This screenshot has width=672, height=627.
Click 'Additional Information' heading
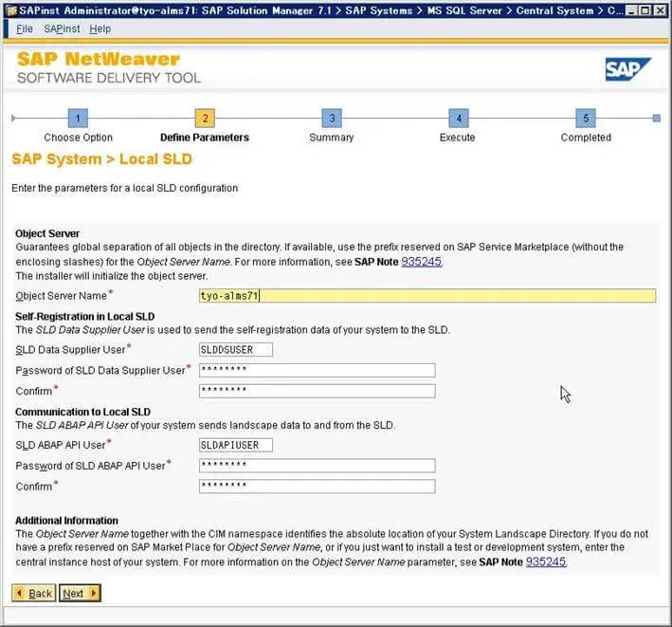click(x=67, y=520)
